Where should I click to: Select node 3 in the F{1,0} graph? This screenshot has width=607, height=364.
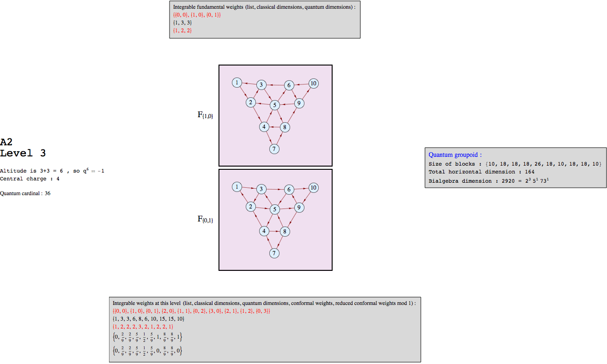pos(261,85)
